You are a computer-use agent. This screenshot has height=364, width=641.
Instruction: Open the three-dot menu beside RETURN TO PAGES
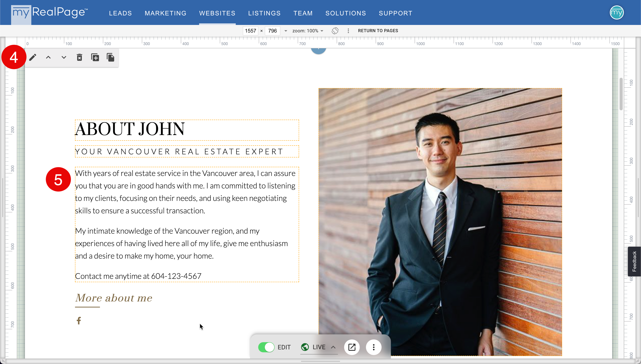click(348, 31)
